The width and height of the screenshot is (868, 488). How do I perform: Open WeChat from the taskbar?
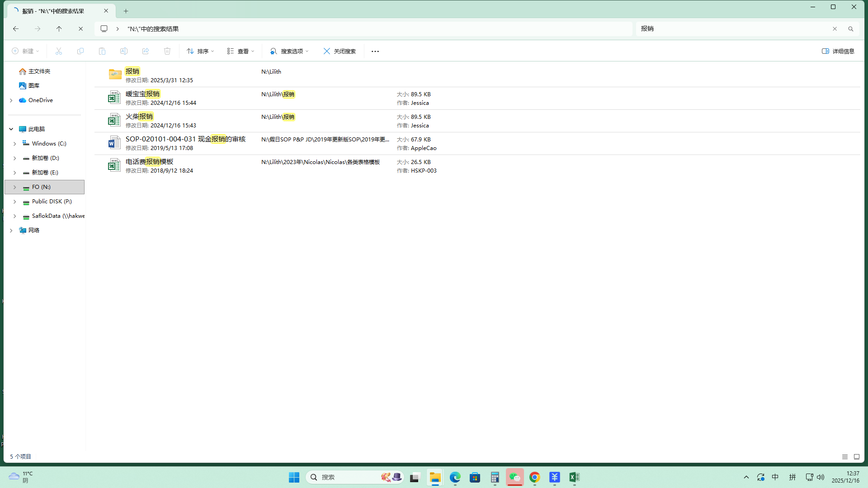tap(514, 477)
